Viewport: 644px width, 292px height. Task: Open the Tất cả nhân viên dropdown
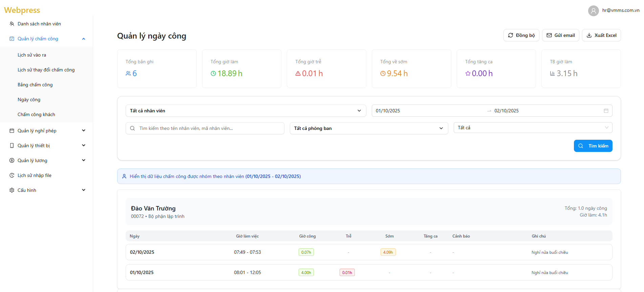[245, 111]
